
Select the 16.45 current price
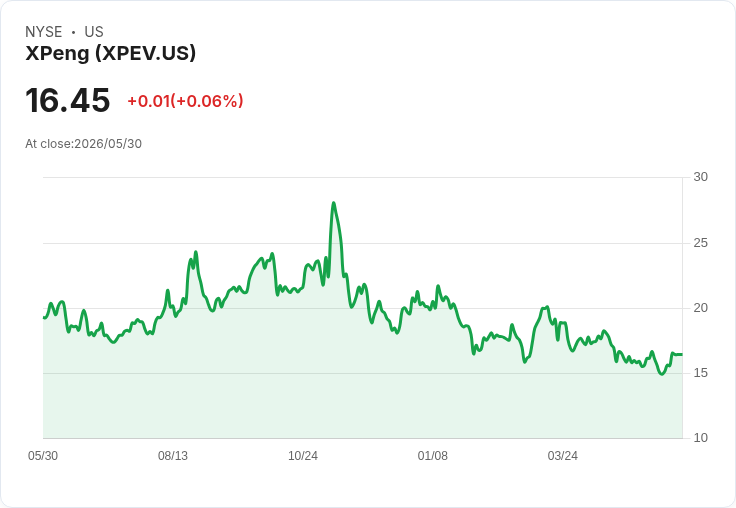pos(68,100)
